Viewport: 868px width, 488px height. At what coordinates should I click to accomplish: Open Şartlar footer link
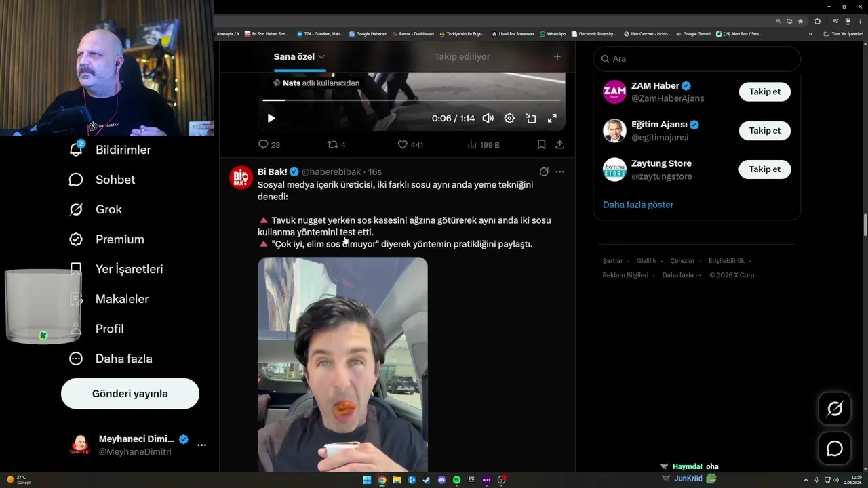[612, 261]
